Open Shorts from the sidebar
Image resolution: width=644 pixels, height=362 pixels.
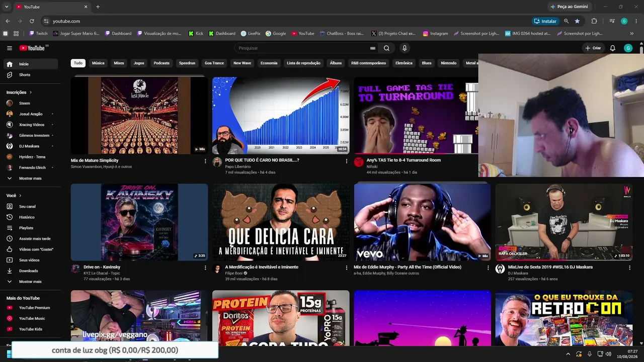(x=31, y=75)
